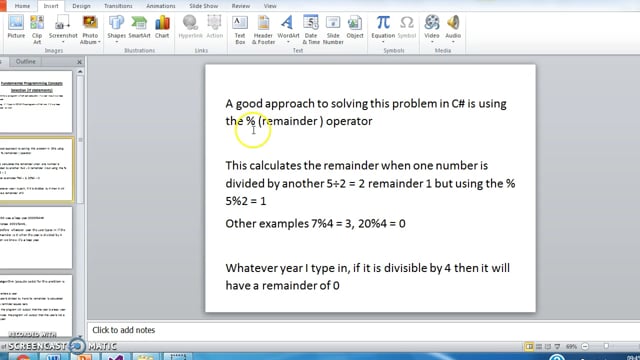Image resolution: width=640 pixels, height=360 pixels.
Task: Insert Header & Footer
Action: (x=263, y=29)
